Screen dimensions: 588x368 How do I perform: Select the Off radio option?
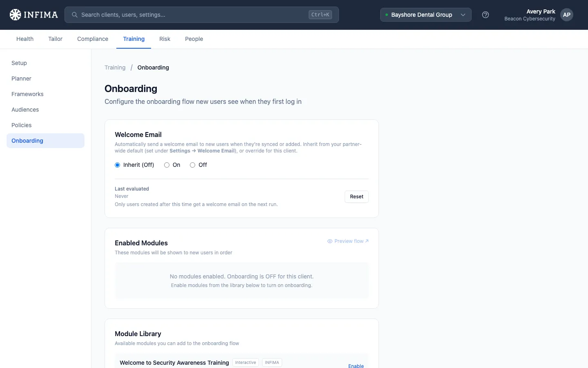(193, 165)
